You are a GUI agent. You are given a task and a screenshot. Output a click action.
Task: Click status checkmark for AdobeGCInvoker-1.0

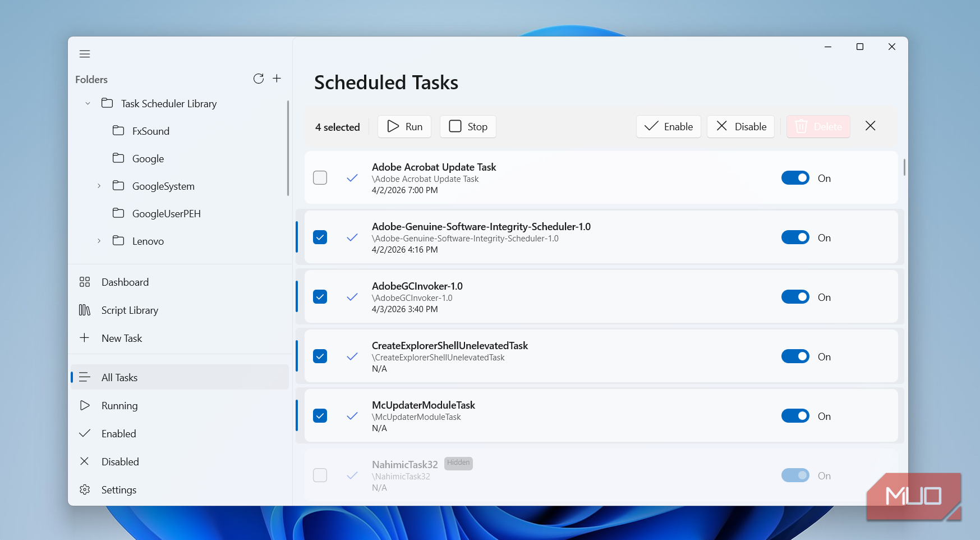click(x=352, y=297)
